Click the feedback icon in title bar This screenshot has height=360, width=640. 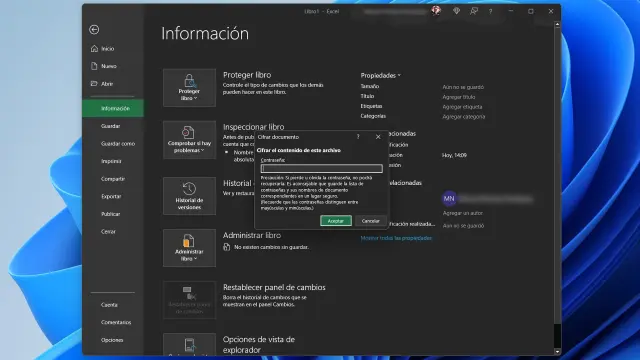473,11
